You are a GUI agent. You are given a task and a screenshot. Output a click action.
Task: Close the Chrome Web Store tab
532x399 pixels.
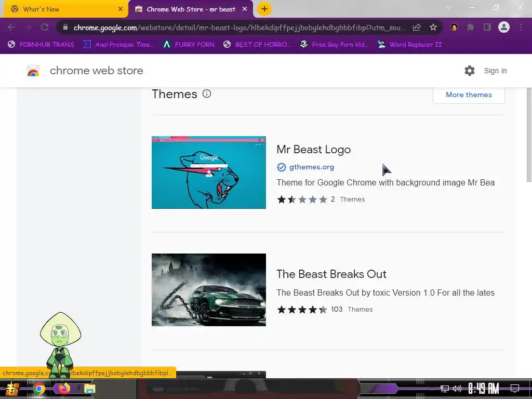click(245, 9)
